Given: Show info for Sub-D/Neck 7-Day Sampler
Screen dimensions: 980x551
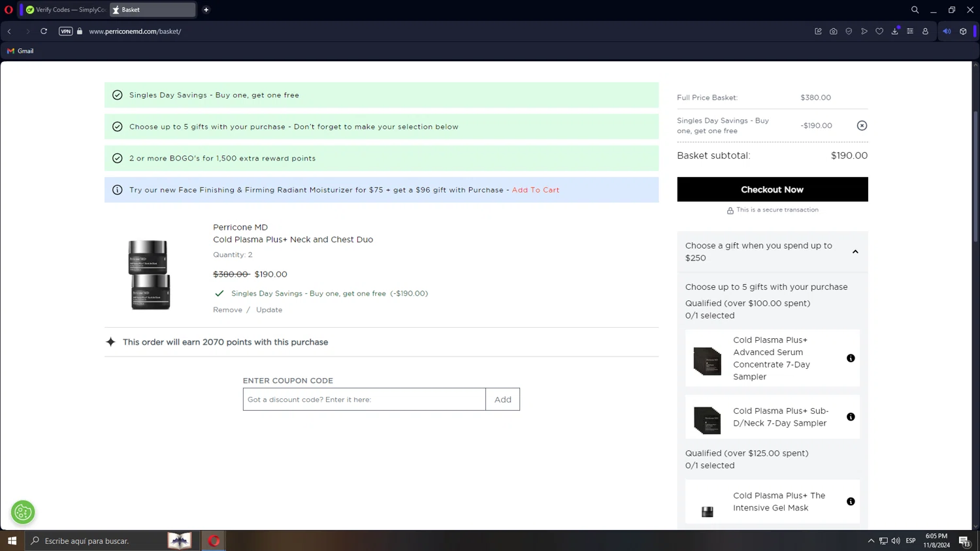Looking at the screenshot, I should tap(851, 417).
